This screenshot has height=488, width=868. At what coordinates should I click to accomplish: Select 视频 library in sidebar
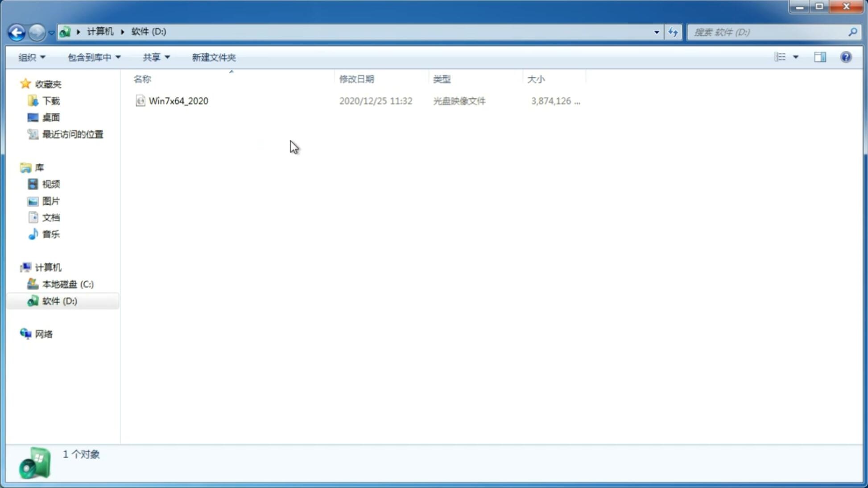point(51,184)
